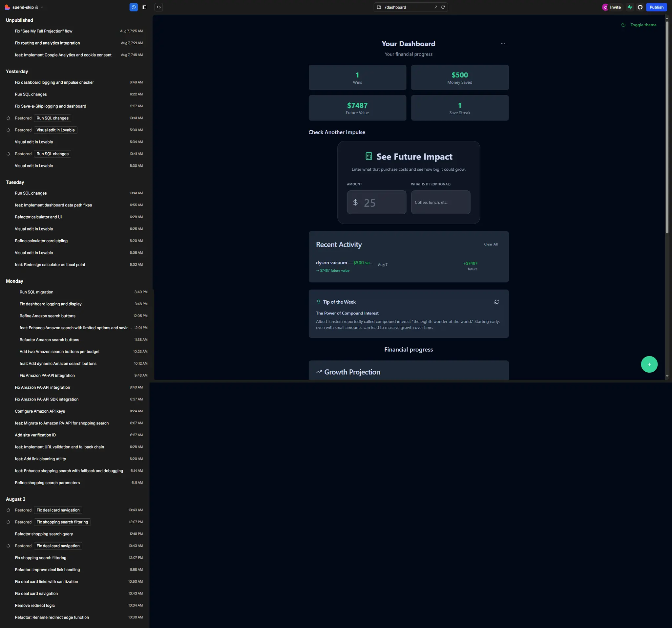Click the moon icon beside Toggle theme
This screenshot has height=628, width=672.
click(x=623, y=25)
